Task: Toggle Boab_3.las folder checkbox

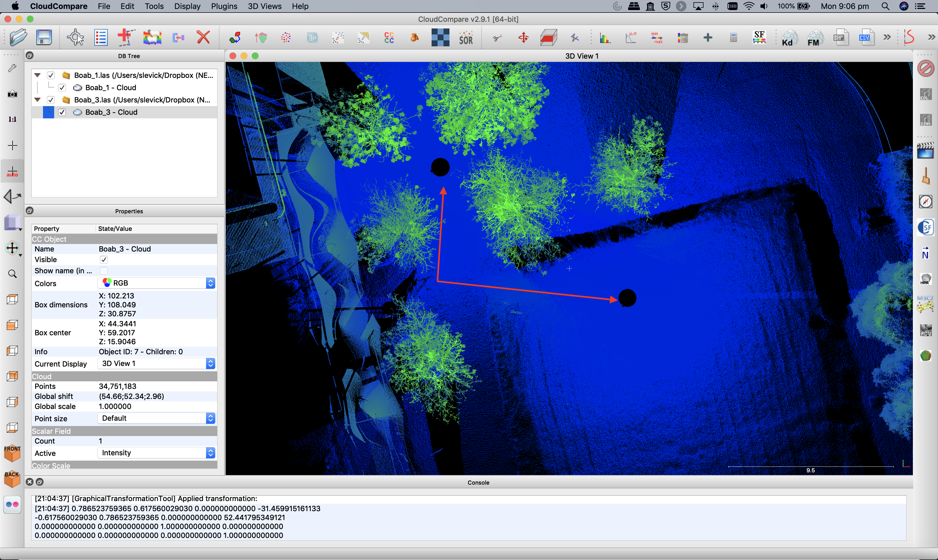Action: (x=51, y=100)
